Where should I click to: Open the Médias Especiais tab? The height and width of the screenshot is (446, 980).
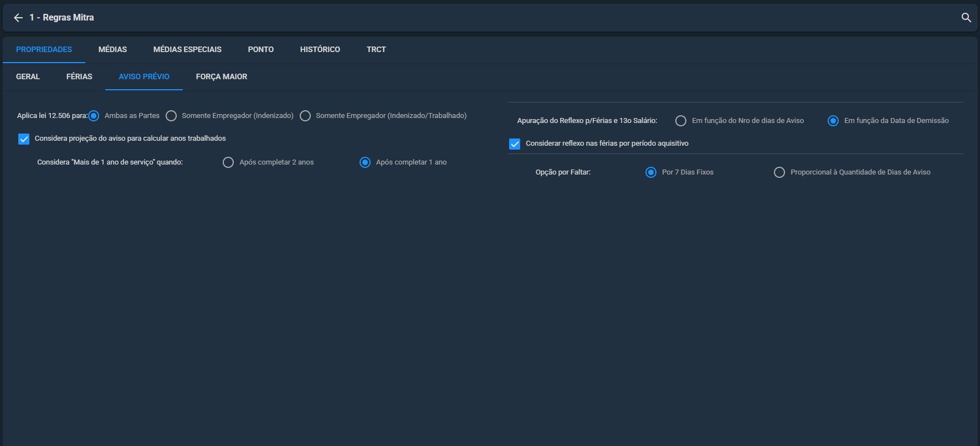tap(187, 49)
